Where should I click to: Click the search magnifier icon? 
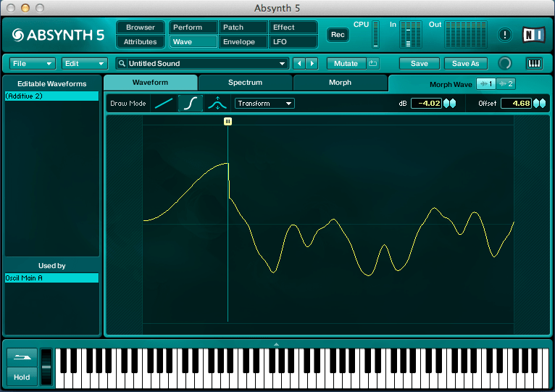pyautogui.click(x=122, y=64)
